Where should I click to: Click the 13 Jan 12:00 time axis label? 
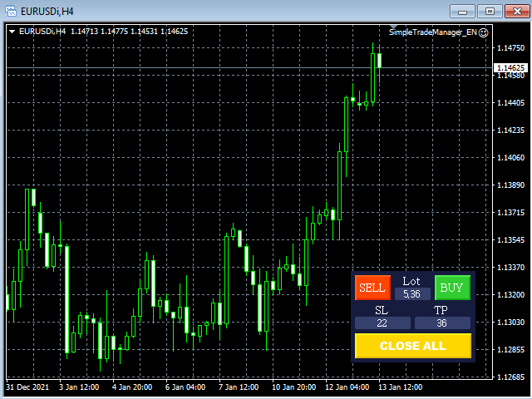click(x=401, y=387)
